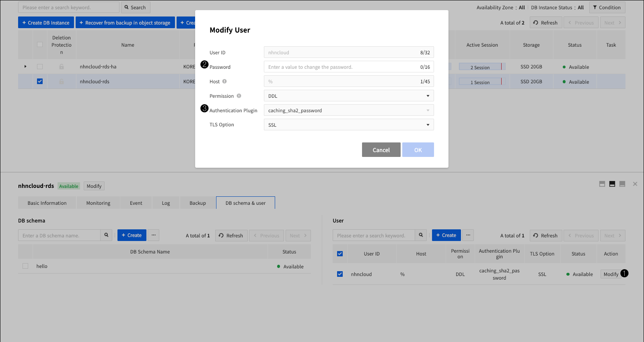Click the DB schema search magnifier icon
Screen dimensions: 644x342
[107, 235]
